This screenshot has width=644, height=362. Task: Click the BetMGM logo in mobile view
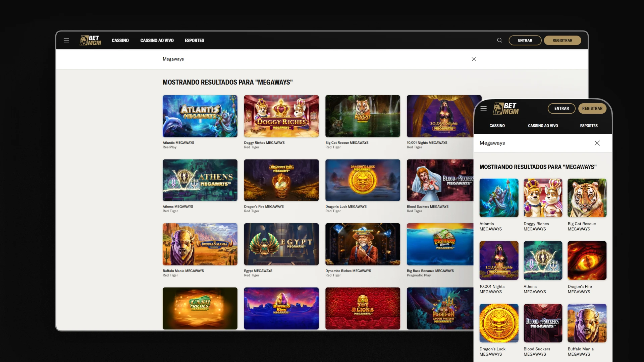pos(506,109)
